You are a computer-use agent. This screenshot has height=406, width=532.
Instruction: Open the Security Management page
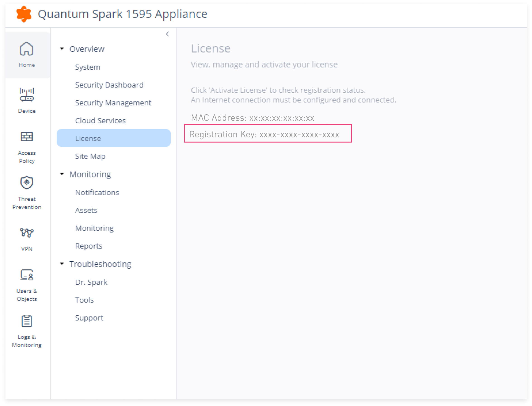point(113,103)
